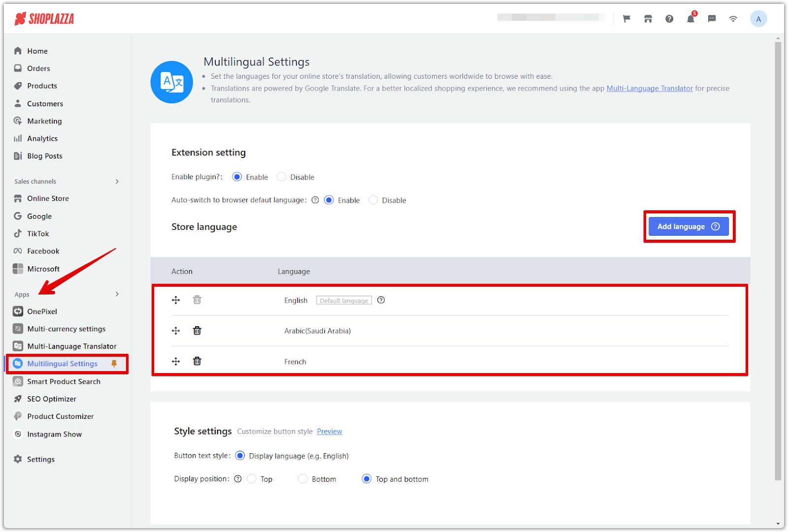Click the Orders sidebar icon
Image resolution: width=788 pixels, height=532 pixels.
pyautogui.click(x=18, y=68)
